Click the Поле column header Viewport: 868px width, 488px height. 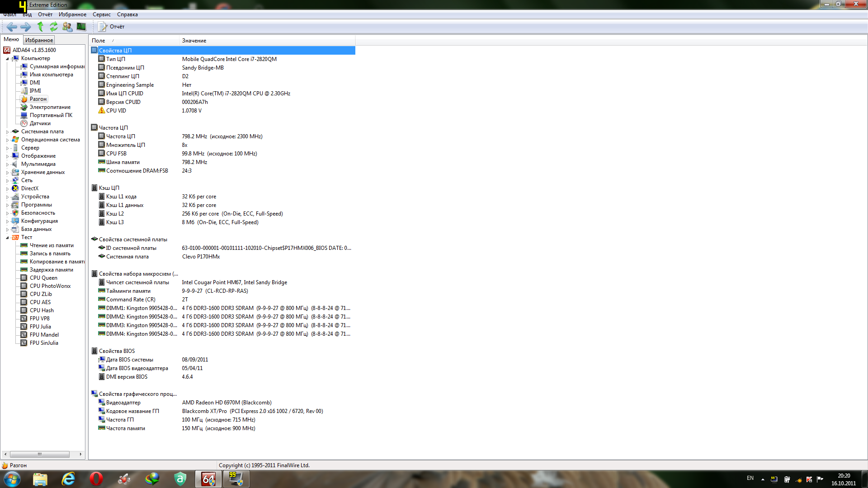coord(134,41)
